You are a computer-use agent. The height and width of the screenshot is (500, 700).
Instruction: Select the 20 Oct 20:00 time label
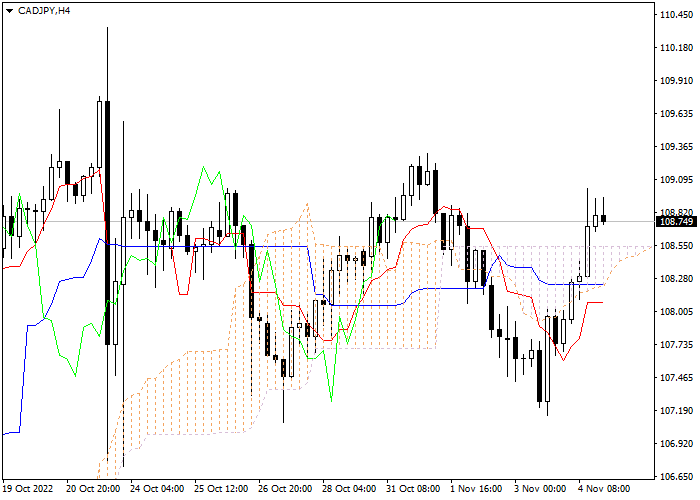click(x=93, y=489)
